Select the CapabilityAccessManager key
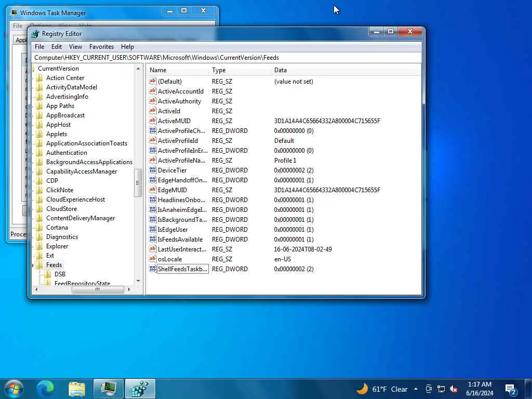The image size is (532, 399). (82, 171)
